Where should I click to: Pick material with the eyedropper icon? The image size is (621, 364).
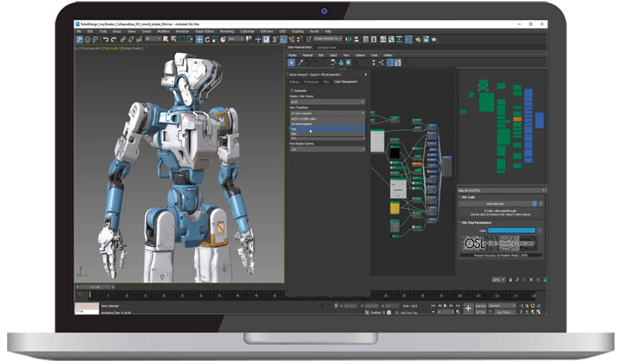click(300, 63)
